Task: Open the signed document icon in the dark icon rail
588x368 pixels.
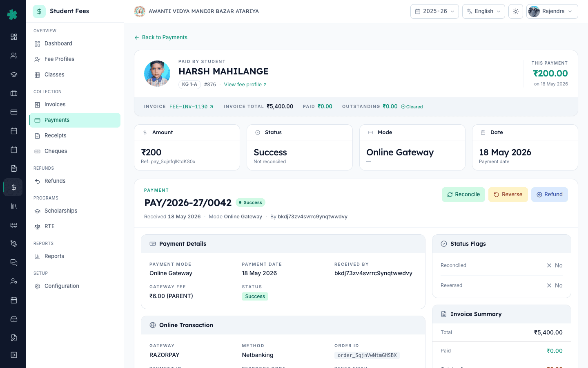Action: (x=14, y=338)
